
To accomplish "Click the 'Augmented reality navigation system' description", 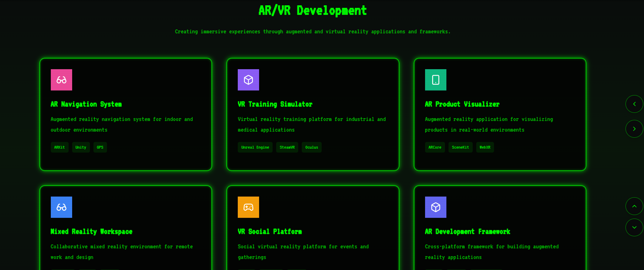I will click(122, 125).
